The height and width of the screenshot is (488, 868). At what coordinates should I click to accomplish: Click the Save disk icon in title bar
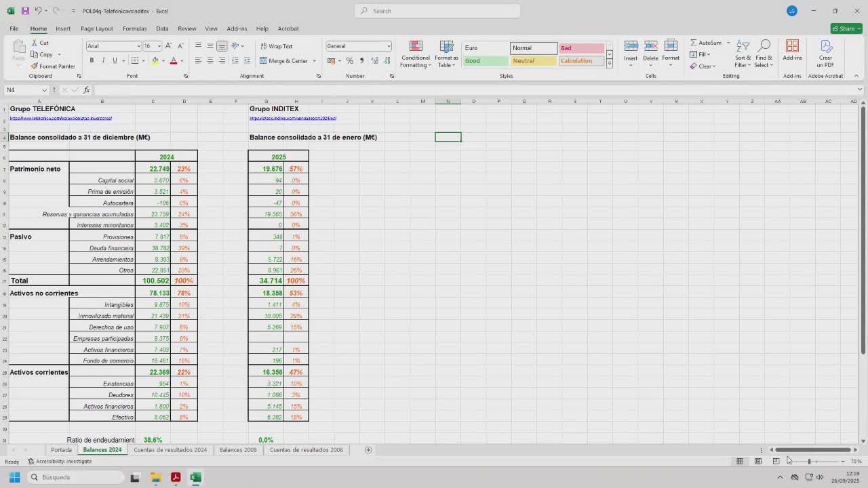coord(25,11)
